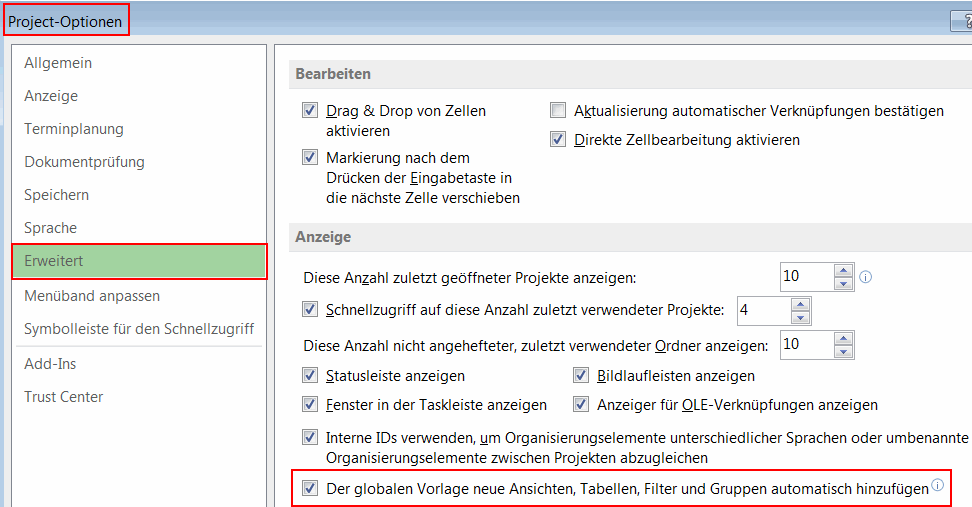Uncheck global template auto-add views checkbox
972x507 pixels.
(310, 489)
